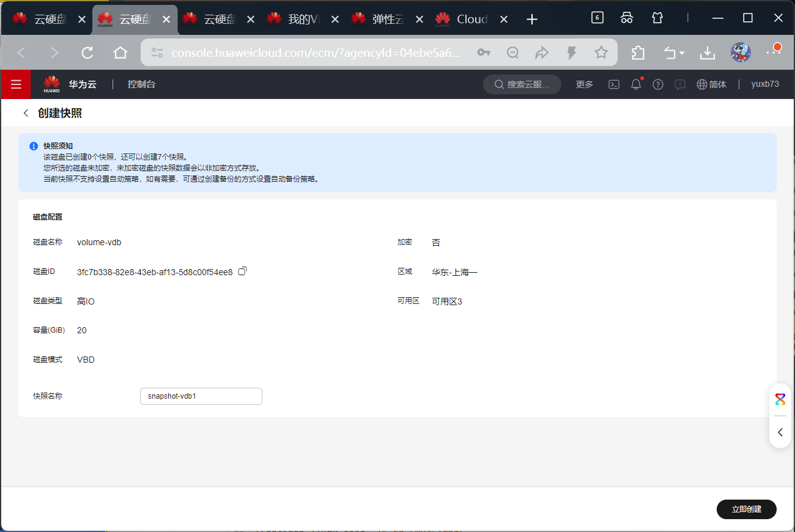Share this page via arrow icon
Viewport: 795px width, 532px height.
click(x=542, y=53)
